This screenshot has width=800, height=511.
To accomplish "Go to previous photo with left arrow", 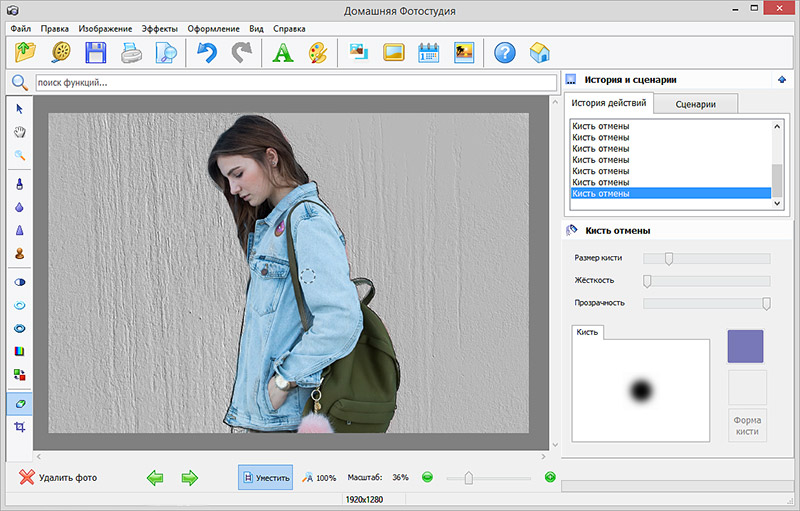I will (155, 478).
